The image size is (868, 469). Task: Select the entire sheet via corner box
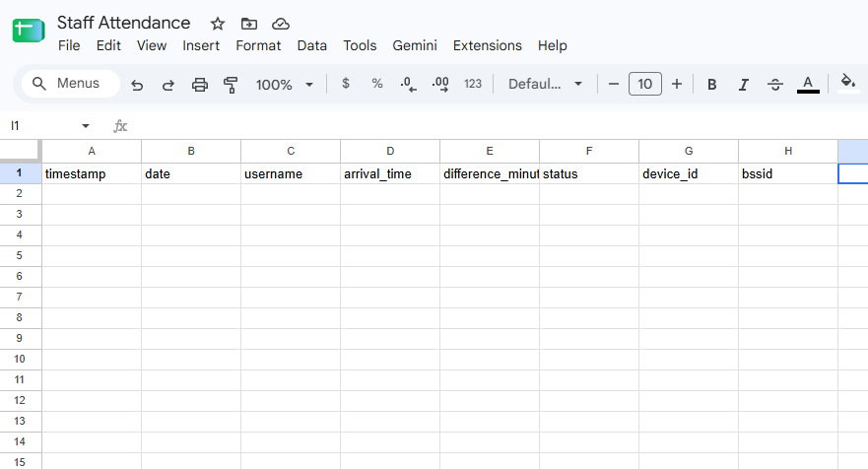(21, 151)
